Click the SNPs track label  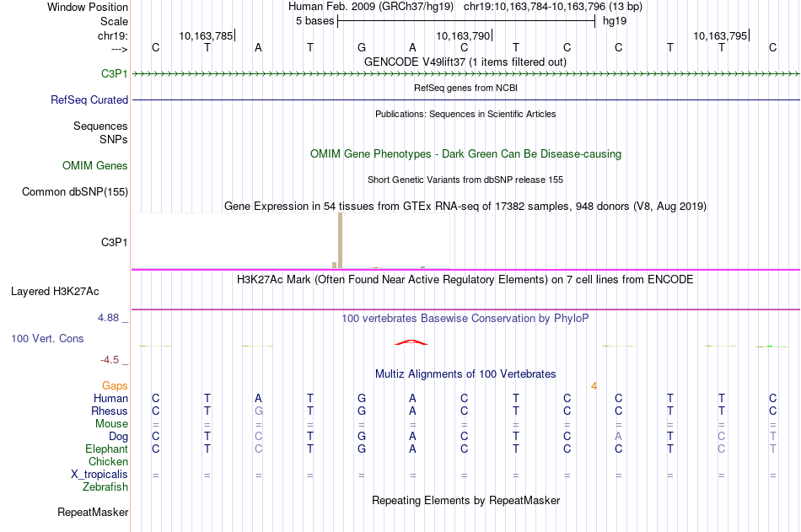point(114,139)
